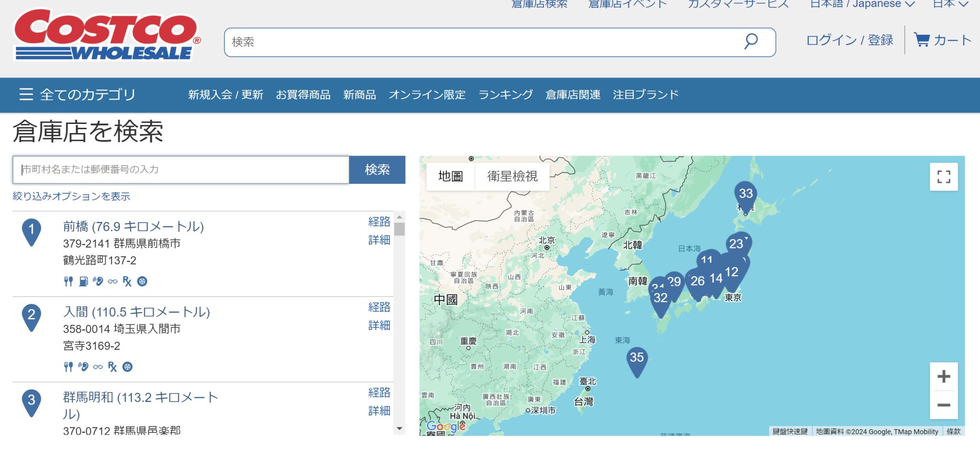Switch map to 地圖 view
The height and width of the screenshot is (459, 980).
click(450, 177)
